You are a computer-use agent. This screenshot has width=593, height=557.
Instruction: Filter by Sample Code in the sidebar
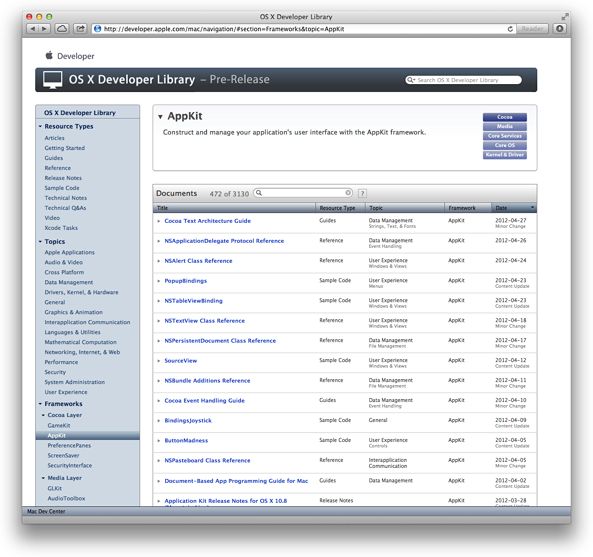[62, 188]
